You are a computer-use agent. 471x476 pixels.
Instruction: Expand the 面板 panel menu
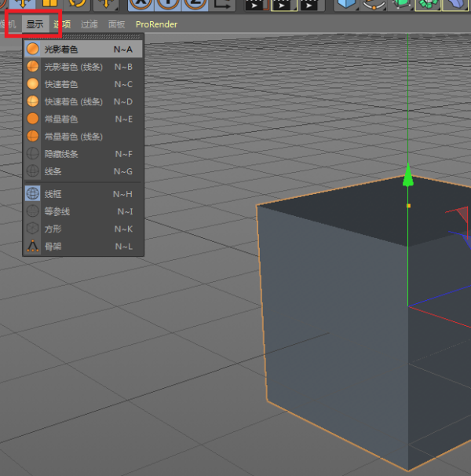pyautogui.click(x=116, y=24)
